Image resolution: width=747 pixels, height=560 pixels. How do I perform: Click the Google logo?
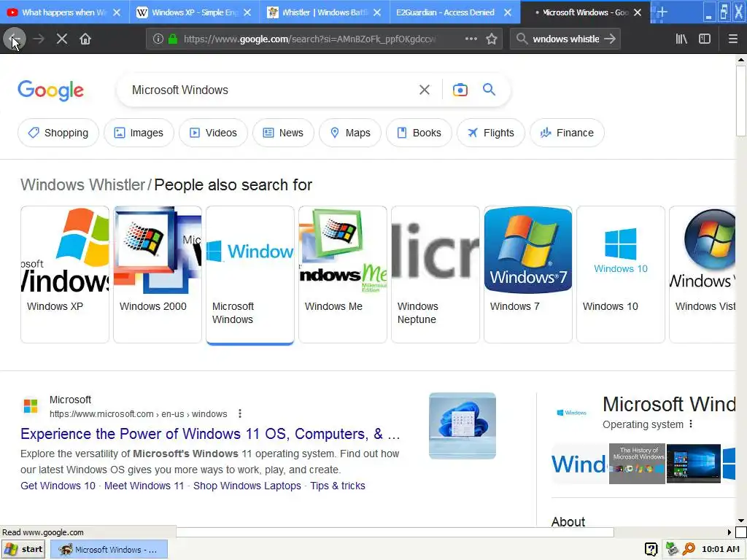50,90
